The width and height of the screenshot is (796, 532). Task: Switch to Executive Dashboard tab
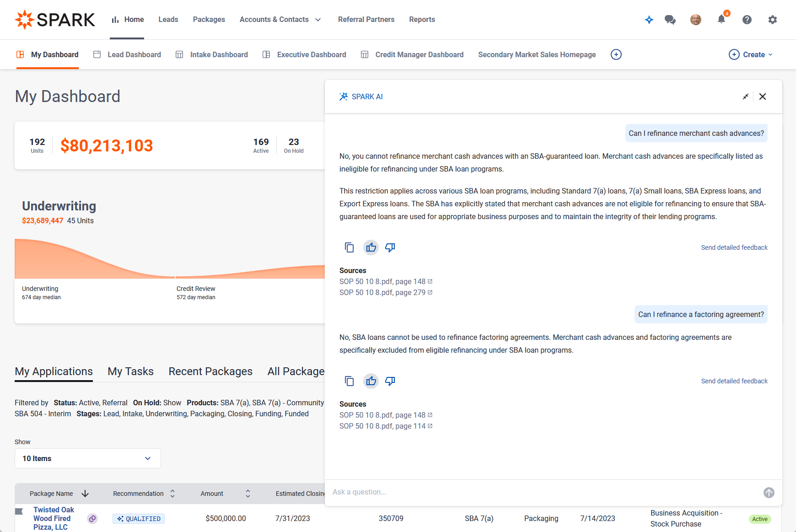[304, 54]
